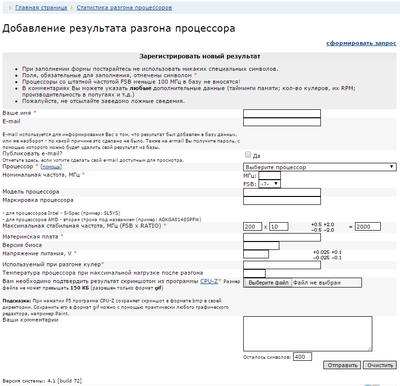
Task: Expand the FSB selection dropdown
Action: [269, 184]
